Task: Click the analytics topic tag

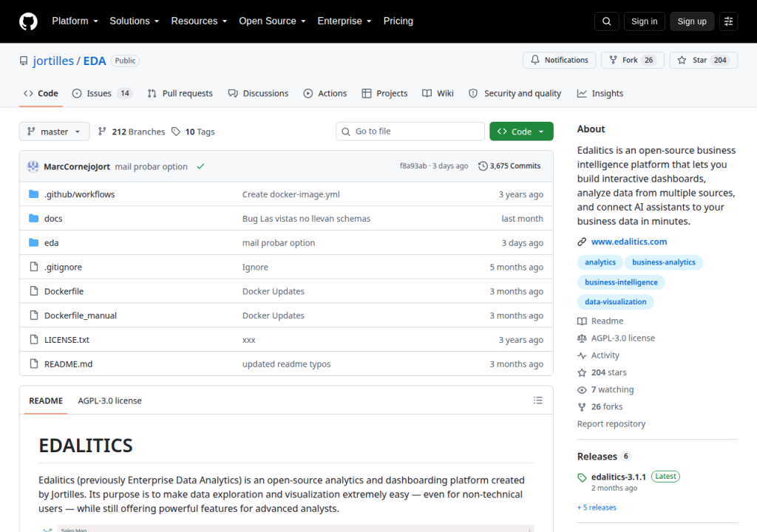Action: point(600,262)
